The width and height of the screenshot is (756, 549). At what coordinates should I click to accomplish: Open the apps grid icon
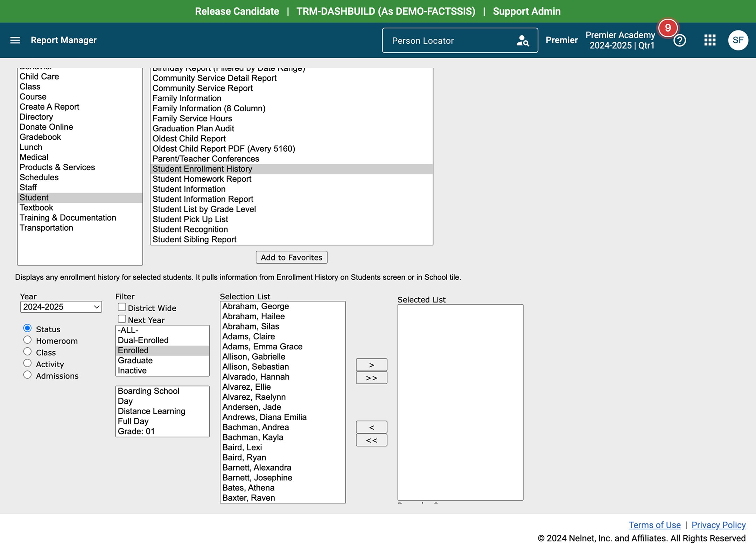point(710,40)
